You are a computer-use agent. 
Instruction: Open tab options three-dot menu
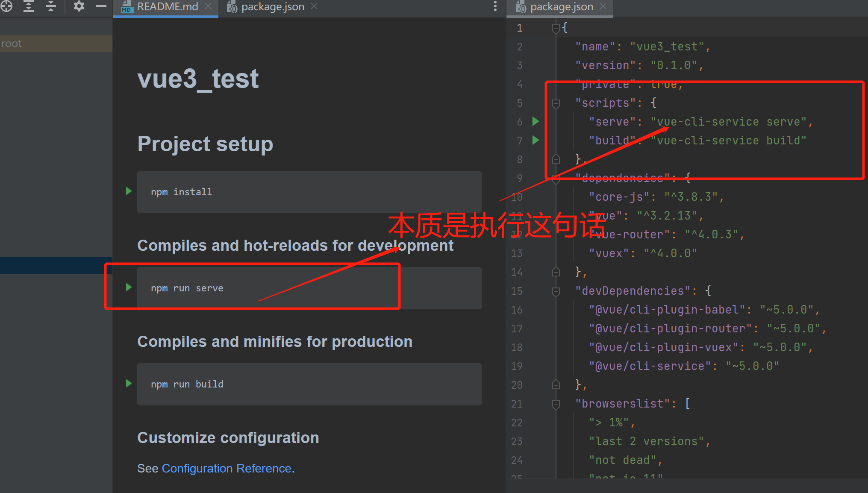click(x=495, y=6)
